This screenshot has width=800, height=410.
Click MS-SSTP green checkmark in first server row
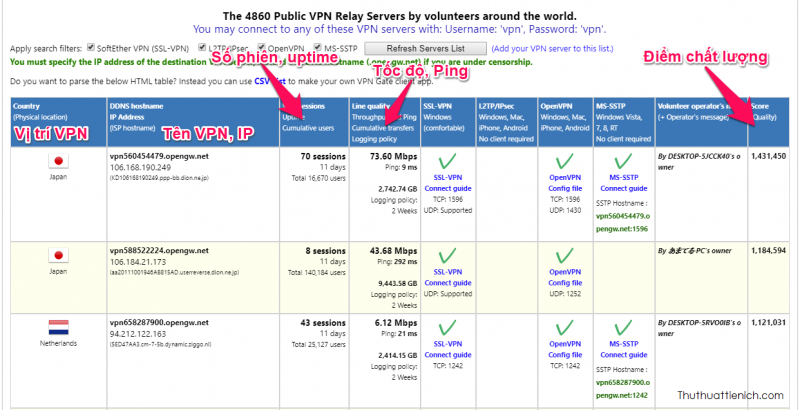(x=616, y=160)
